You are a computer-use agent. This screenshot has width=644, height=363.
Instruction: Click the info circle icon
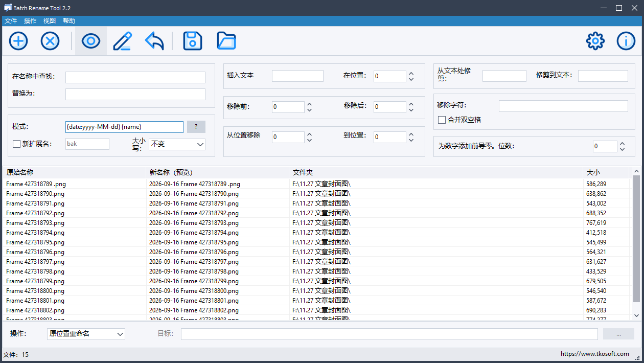tap(626, 41)
